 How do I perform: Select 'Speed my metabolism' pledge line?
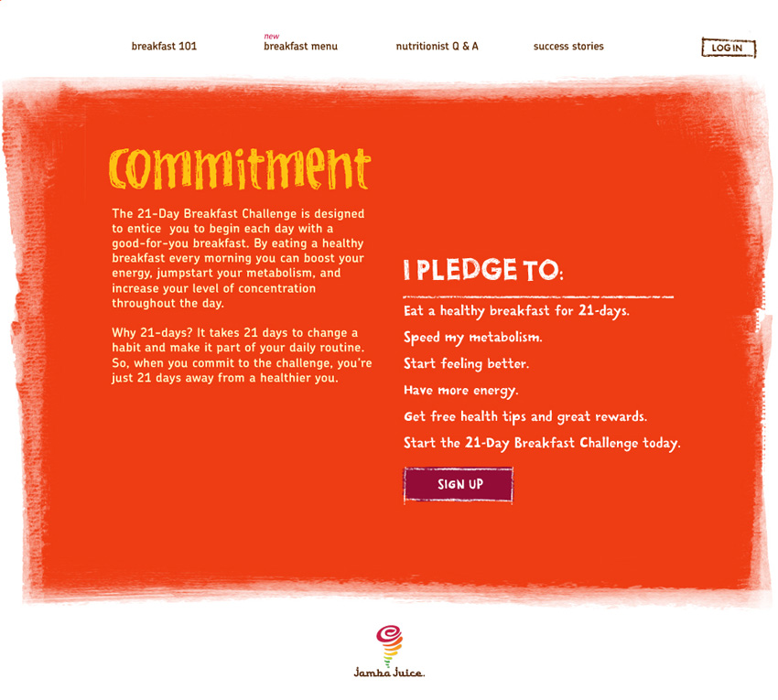[473, 338]
